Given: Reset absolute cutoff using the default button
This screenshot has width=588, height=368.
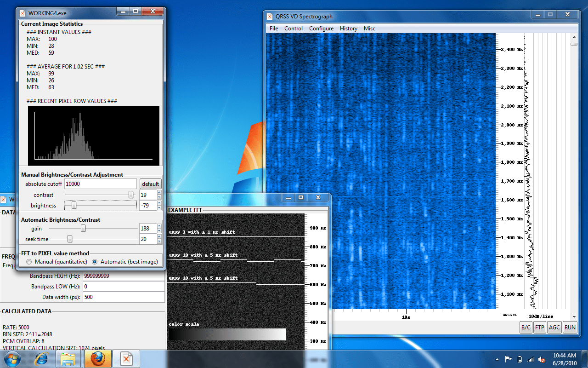Looking at the screenshot, I should point(150,183).
